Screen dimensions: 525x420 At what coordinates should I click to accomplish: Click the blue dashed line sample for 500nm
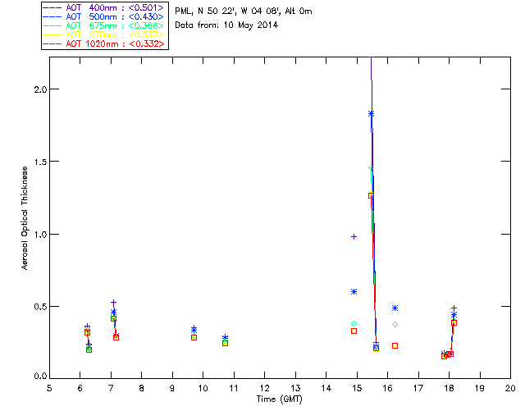(x=52, y=16)
